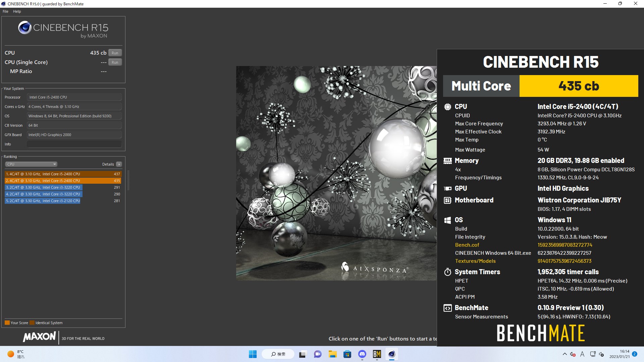Click the rendered benchmark scene image
Image resolution: width=644 pixels, height=362 pixels.
[x=336, y=173]
